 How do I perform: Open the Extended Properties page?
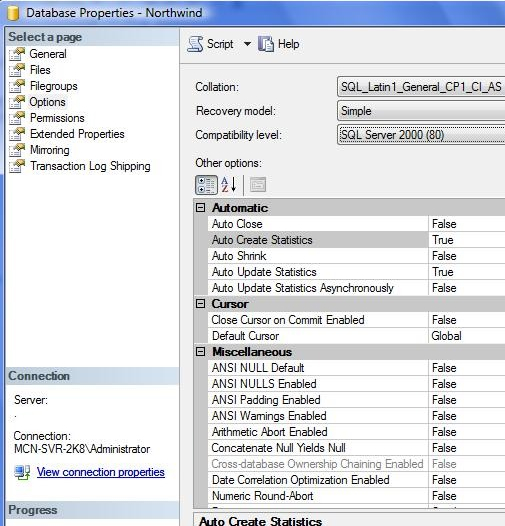77,134
